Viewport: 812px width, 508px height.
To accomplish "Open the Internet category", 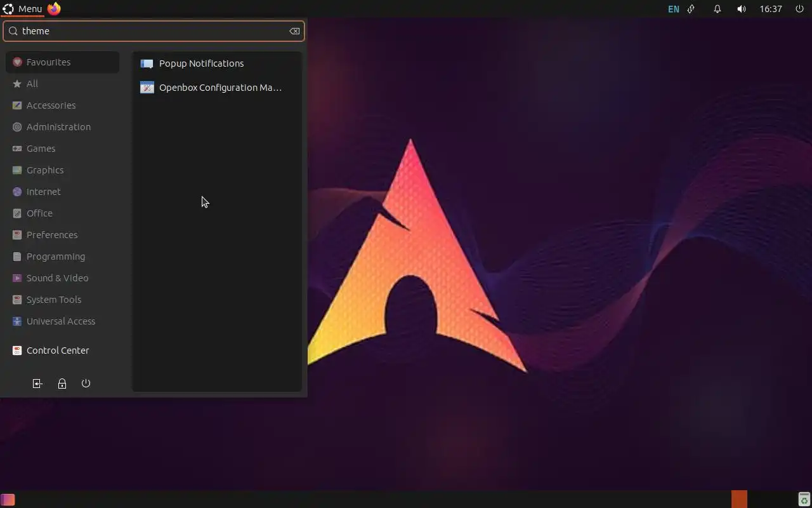I will (x=62, y=192).
